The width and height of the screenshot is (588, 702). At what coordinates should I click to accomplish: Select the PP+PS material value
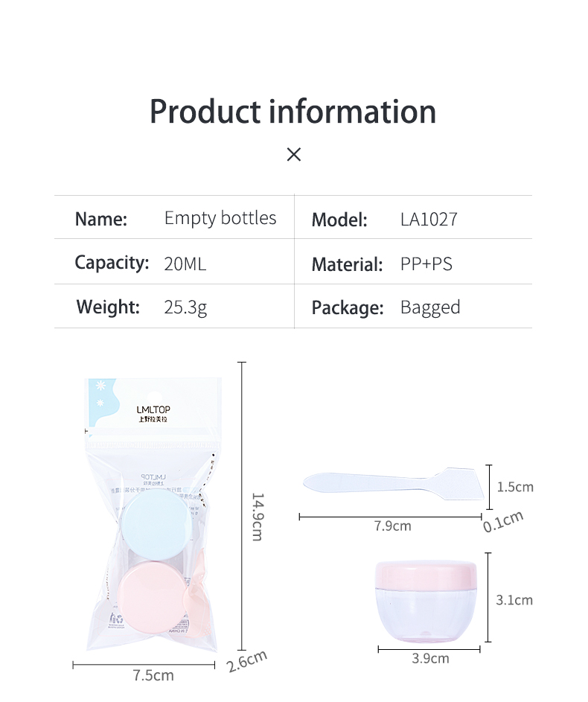tap(426, 264)
